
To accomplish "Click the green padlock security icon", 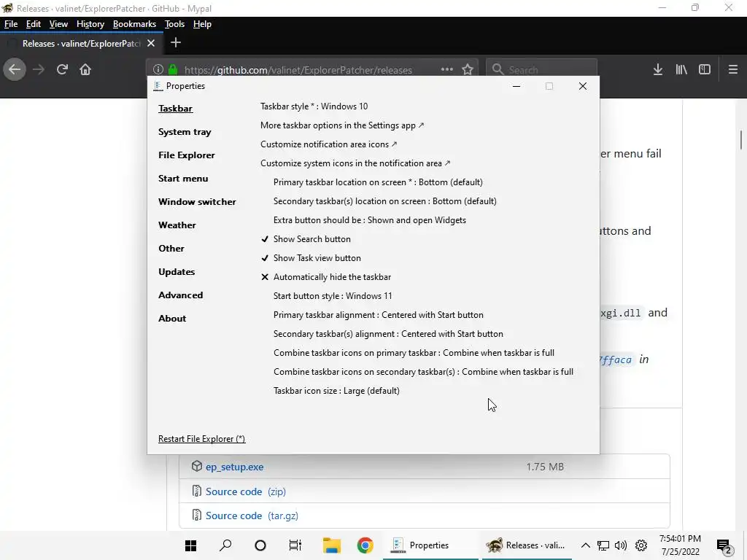I will [173, 69].
